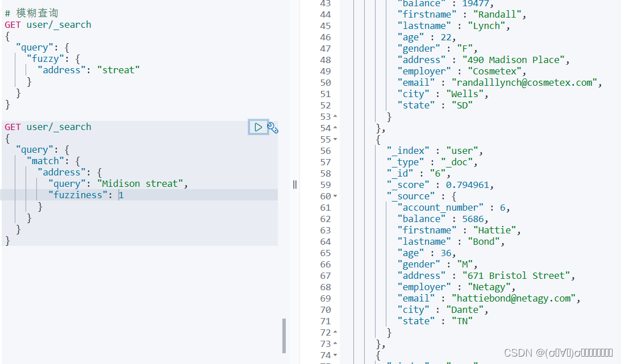This screenshot has width=621, height=364.
Task: Click the city value "Wells"
Action: [x=465, y=94]
